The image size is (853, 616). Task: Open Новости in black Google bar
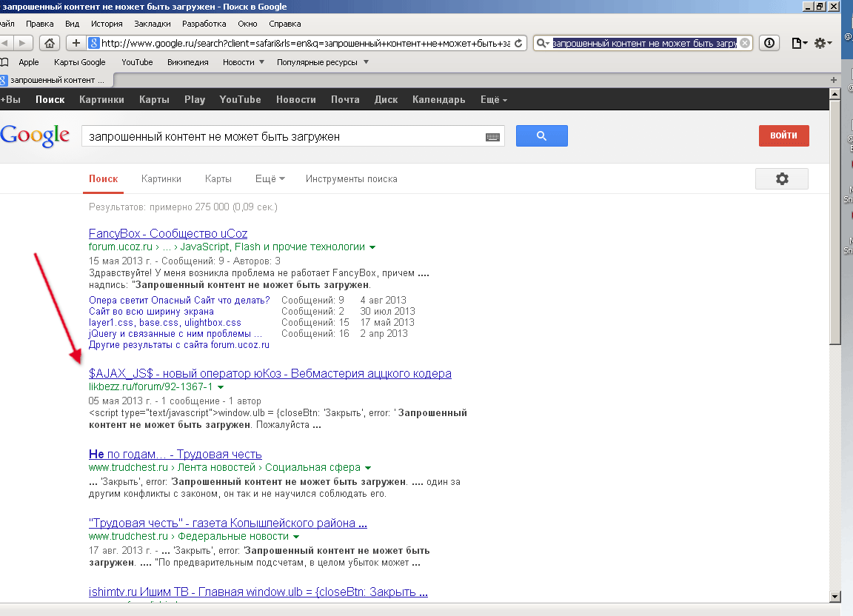click(295, 100)
